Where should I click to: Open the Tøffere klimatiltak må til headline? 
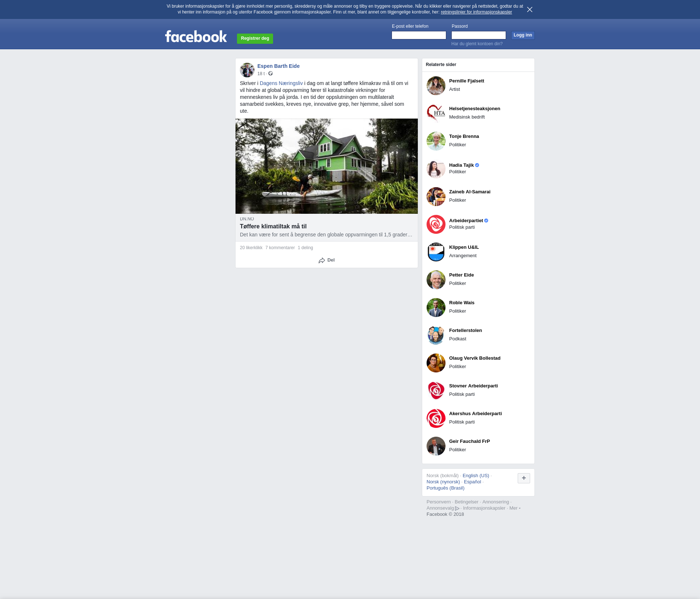pos(273,227)
